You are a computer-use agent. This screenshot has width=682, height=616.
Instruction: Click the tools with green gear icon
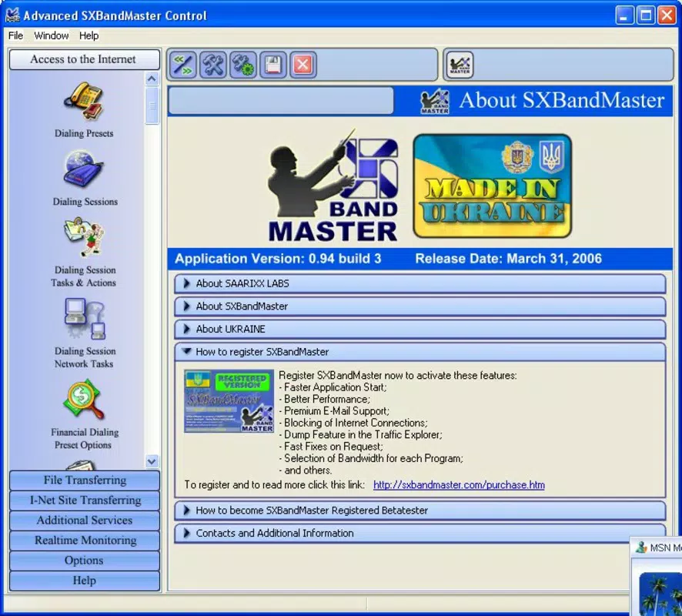(242, 65)
